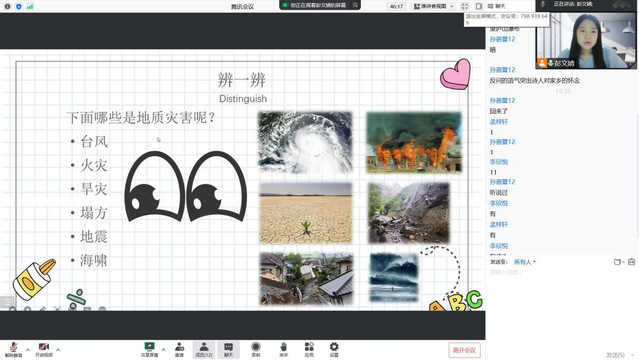Open the speaker view (演讲者视图) dropdown
Screen dimensions: 639x360
tap(433, 6)
